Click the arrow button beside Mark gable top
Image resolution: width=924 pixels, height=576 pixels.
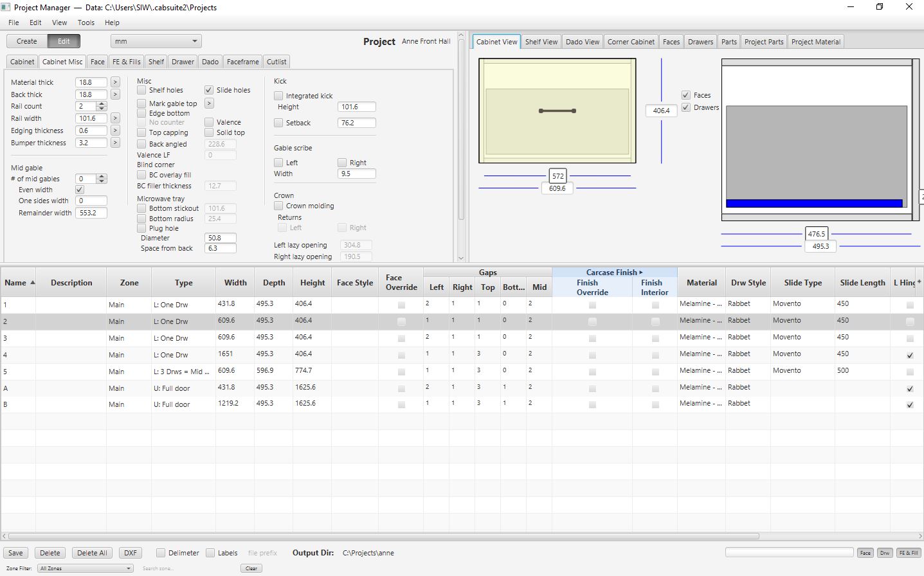coord(209,104)
